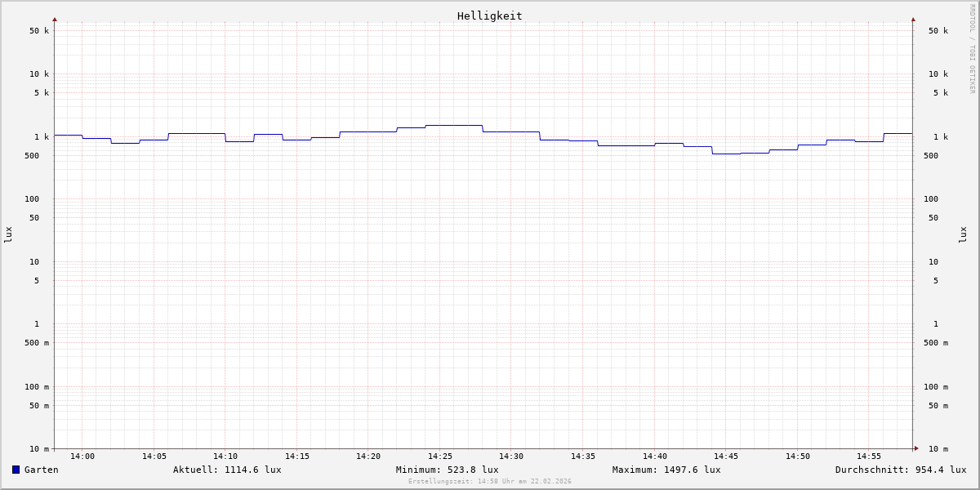Screen dimensions: 980x490
Task: Click the 14:55 time axis label
Action: (869, 457)
